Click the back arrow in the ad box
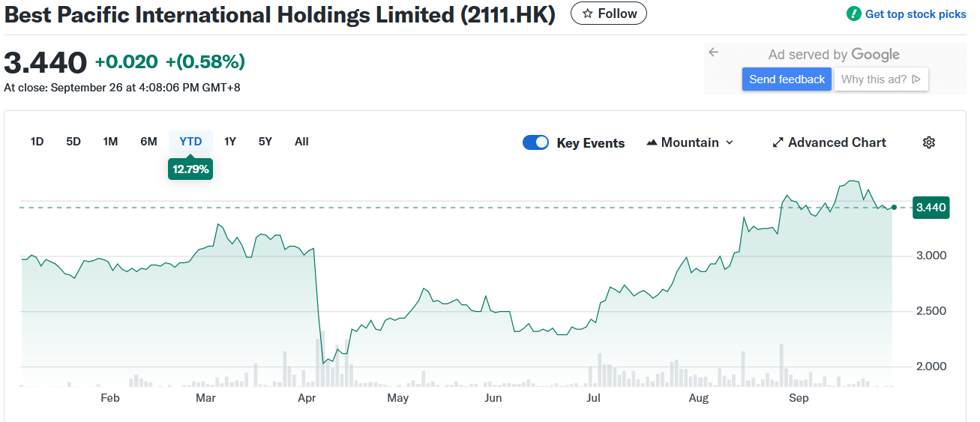The height and width of the screenshot is (422, 980). [x=713, y=52]
